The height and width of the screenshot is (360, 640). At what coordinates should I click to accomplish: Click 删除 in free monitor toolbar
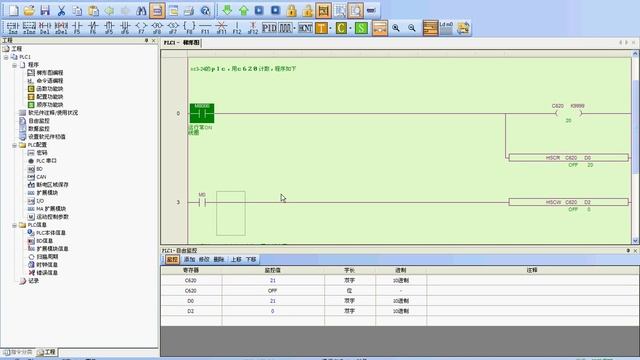[218, 260]
